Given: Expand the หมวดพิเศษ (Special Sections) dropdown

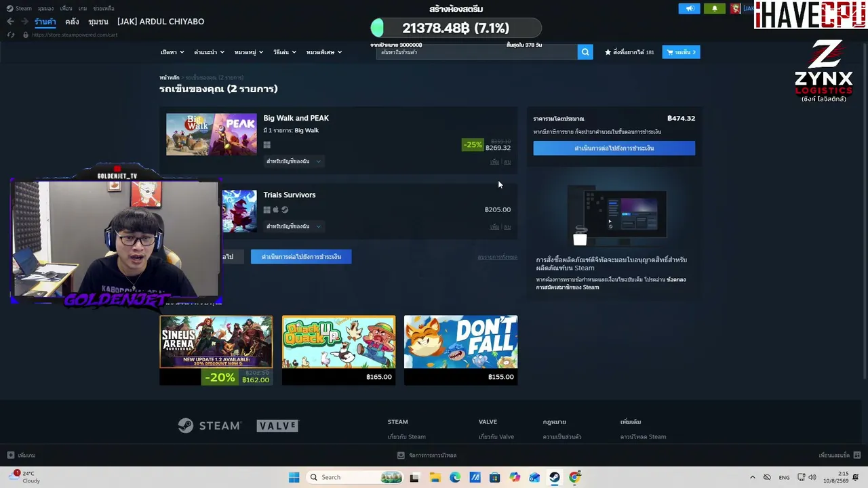Looking at the screenshot, I should click(324, 52).
